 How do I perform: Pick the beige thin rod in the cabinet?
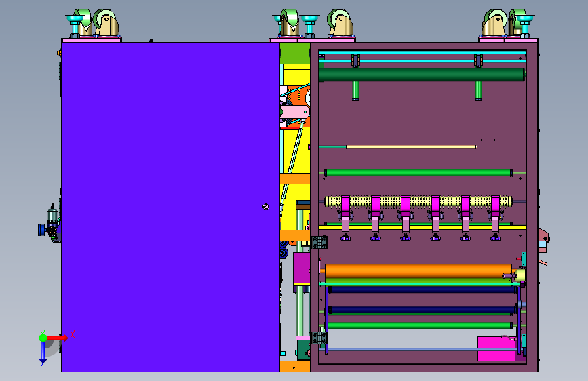click(x=411, y=147)
